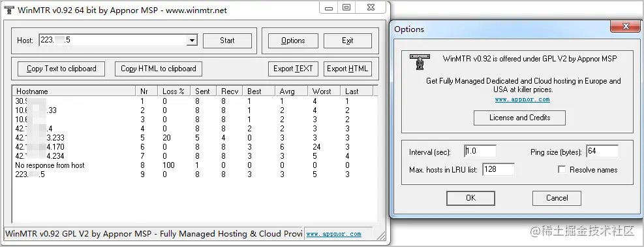Click the 100 loss value in row 8
The width and height of the screenshot is (644, 247).
point(168,165)
